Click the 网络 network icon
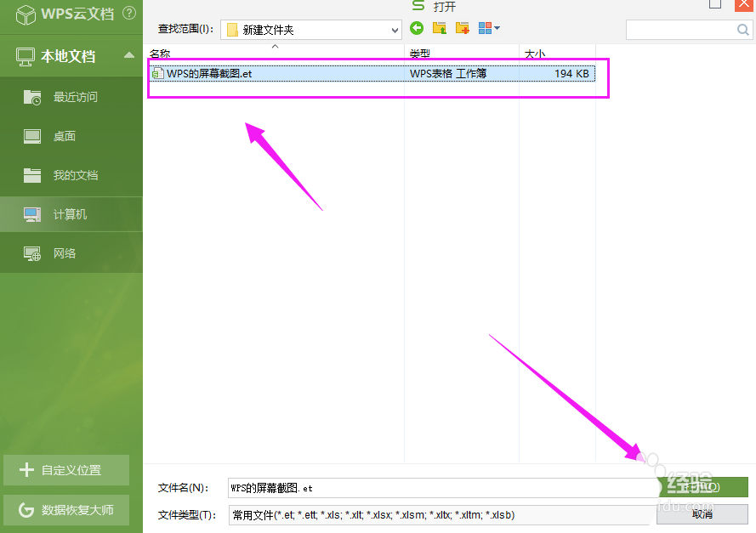This screenshot has width=756, height=533. (32, 253)
